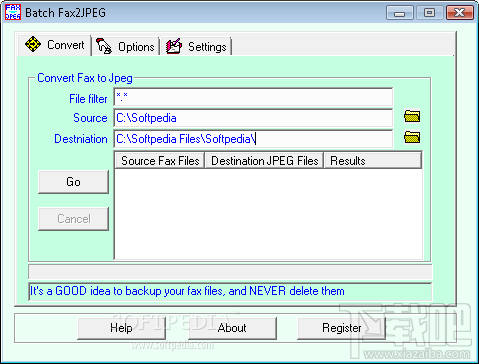Image resolution: width=479 pixels, height=364 pixels.
Task: Browse for Destination folder via folder icon
Action: tap(412, 137)
